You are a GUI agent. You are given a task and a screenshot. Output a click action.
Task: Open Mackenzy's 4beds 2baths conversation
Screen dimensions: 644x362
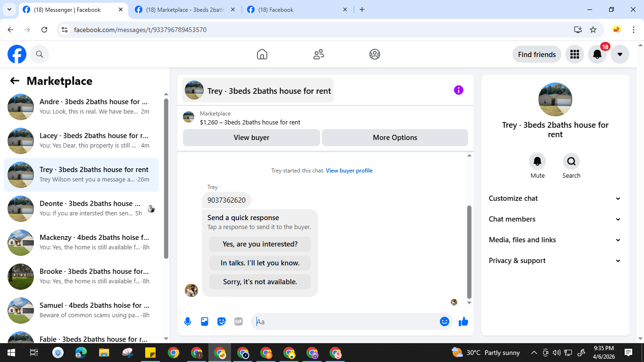click(x=81, y=243)
